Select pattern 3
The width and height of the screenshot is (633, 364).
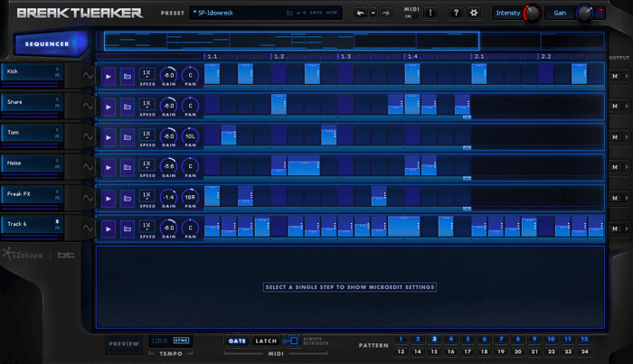click(434, 339)
